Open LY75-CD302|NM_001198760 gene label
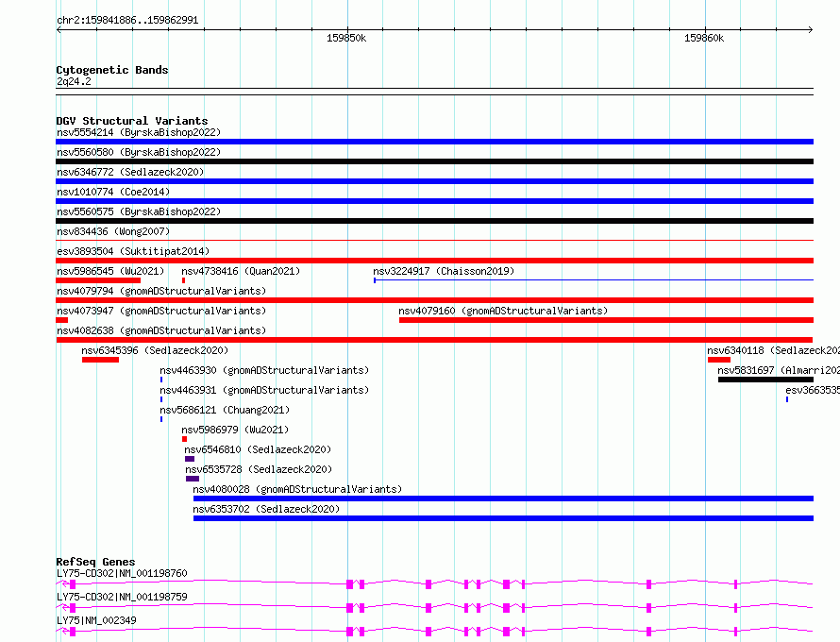 pos(122,573)
